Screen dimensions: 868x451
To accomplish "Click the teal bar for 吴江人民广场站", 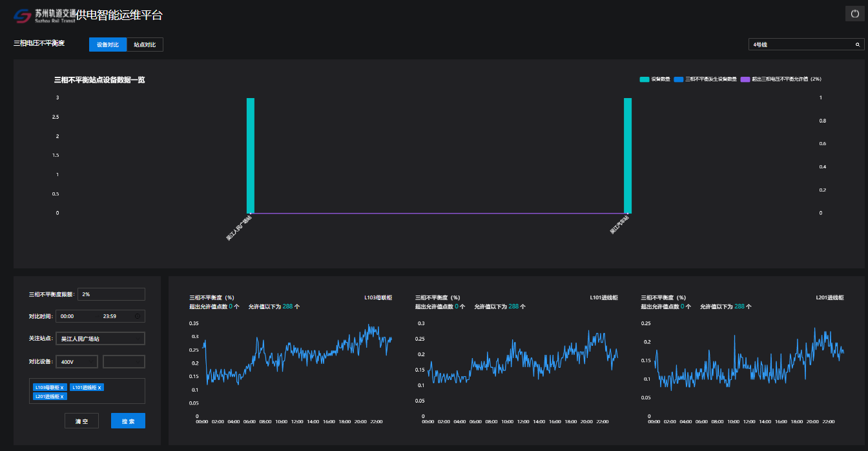I will [251, 155].
